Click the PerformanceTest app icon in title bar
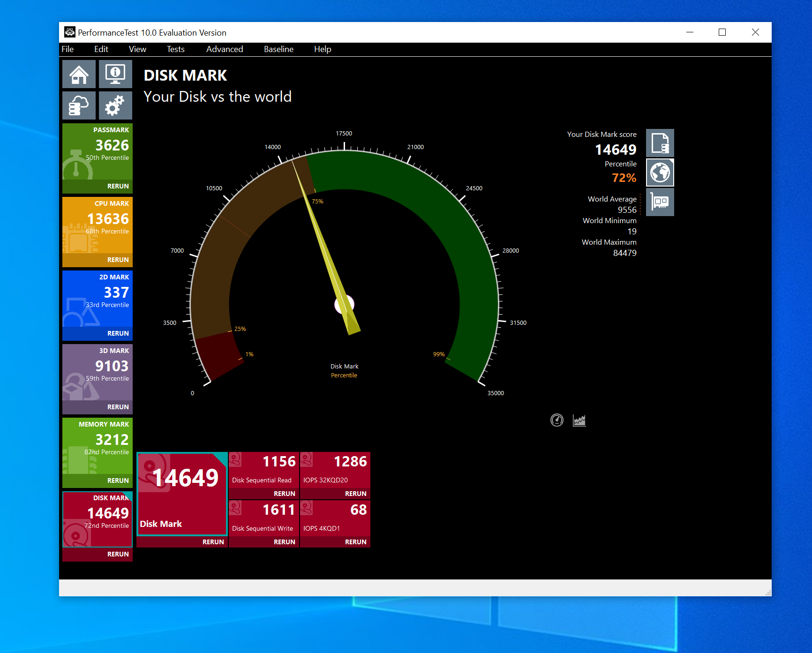This screenshot has height=653, width=812. pos(70,32)
